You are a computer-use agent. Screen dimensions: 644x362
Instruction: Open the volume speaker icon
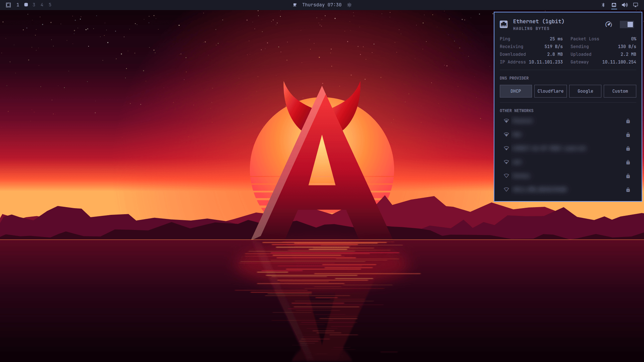pos(625,5)
